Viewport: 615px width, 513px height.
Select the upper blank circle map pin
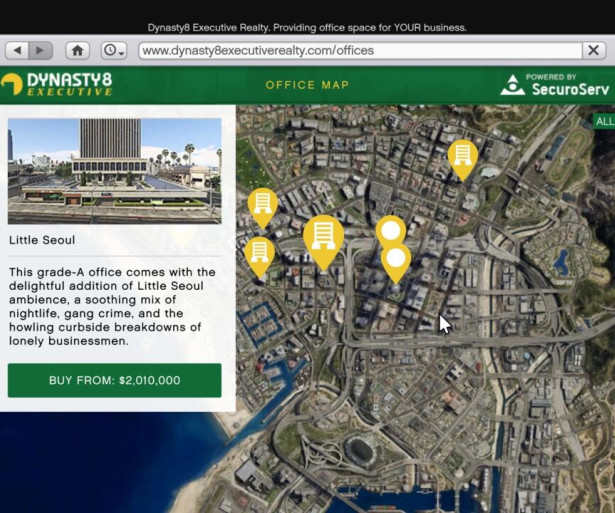(391, 231)
